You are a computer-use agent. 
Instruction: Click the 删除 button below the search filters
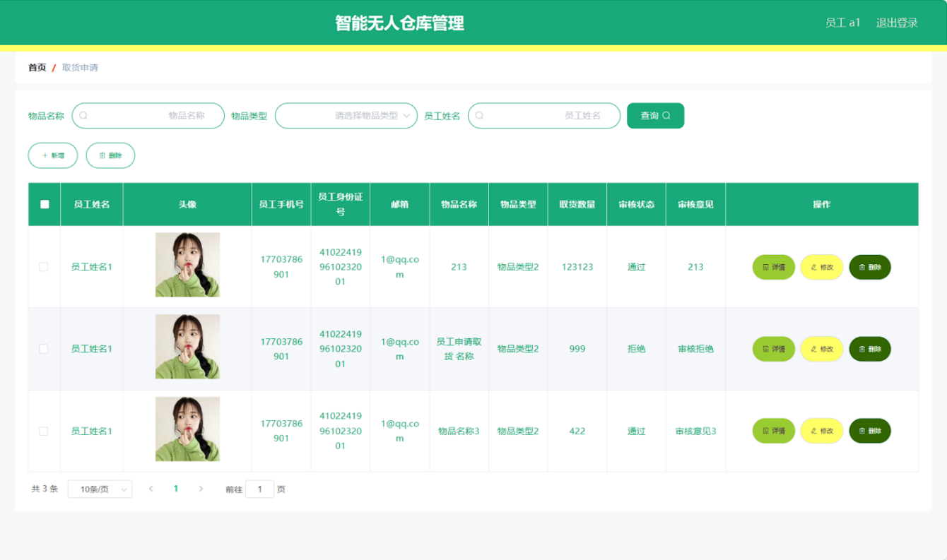click(110, 155)
